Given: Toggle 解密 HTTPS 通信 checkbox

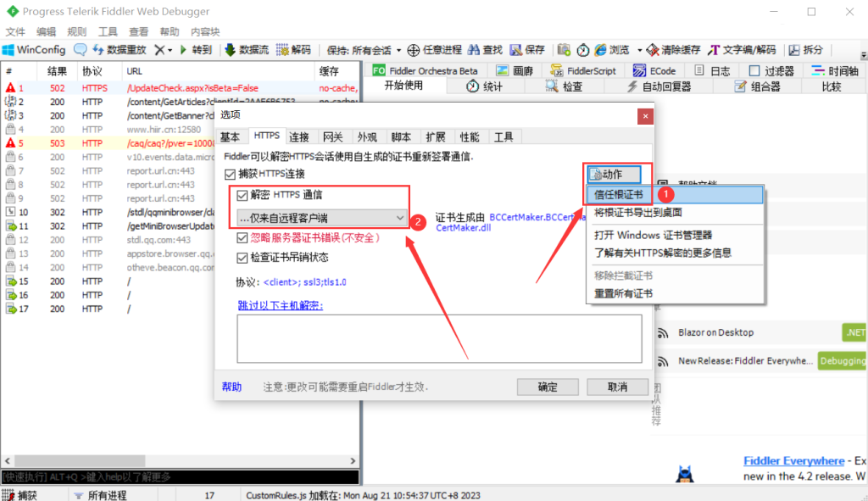Looking at the screenshot, I should pyautogui.click(x=242, y=195).
